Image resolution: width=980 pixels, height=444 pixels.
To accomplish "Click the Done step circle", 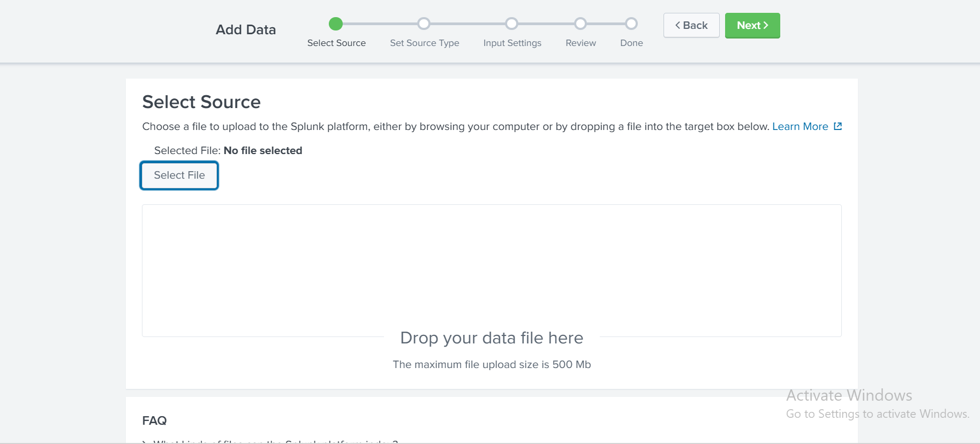I will [x=631, y=24].
